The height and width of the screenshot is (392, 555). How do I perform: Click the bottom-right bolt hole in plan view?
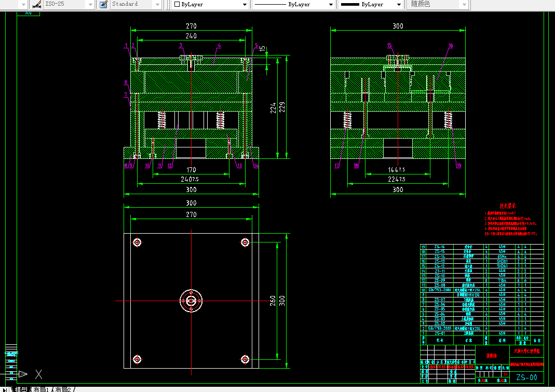click(245, 359)
